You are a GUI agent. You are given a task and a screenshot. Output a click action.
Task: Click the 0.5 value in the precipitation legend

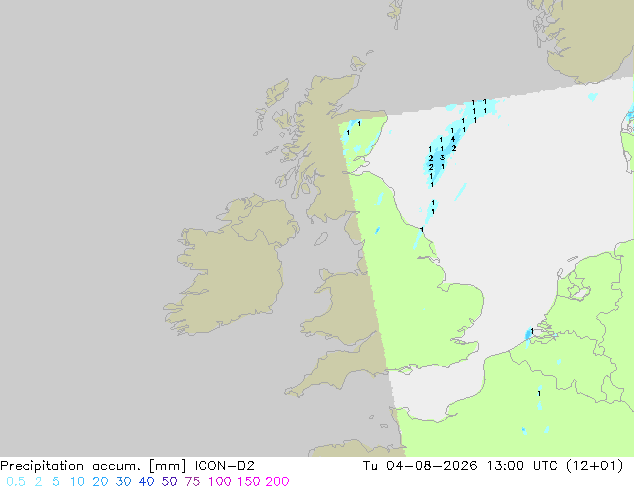[x=16, y=482]
